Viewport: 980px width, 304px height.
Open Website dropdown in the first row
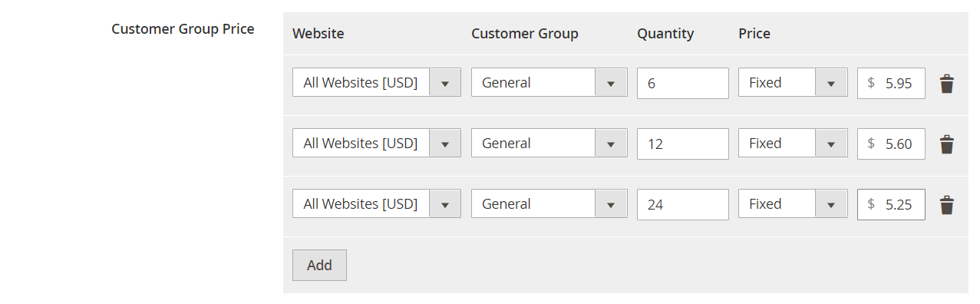[377, 82]
